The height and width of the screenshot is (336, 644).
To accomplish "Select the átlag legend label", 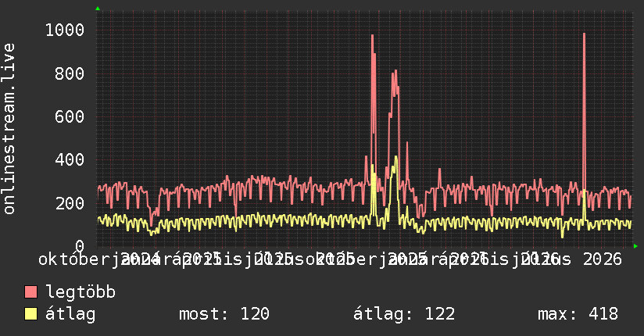I will click(70, 314).
